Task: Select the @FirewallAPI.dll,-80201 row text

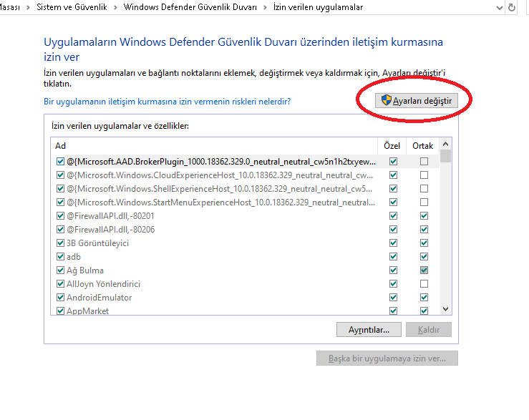Action: pyautogui.click(x=110, y=216)
